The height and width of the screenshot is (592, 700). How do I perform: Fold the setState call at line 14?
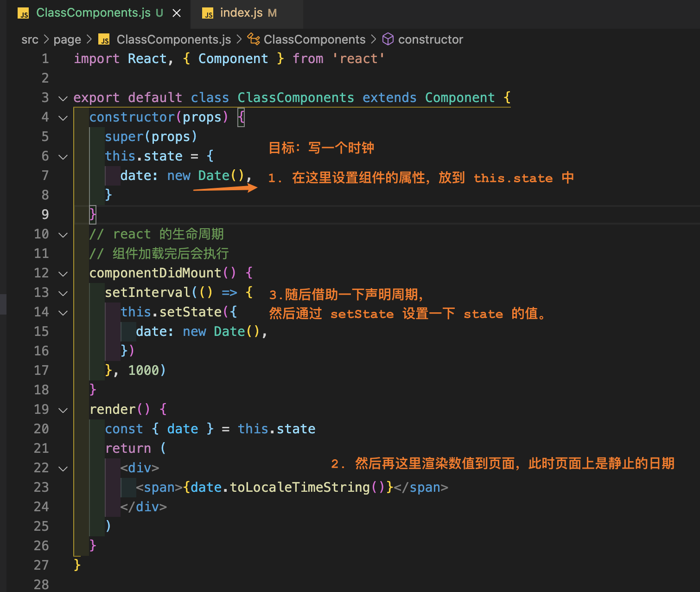tap(63, 312)
